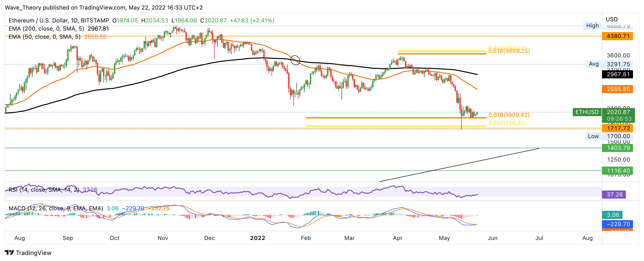Click the purple 37.26 RSI value tag
This screenshot has width=644, height=261.
(x=614, y=195)
